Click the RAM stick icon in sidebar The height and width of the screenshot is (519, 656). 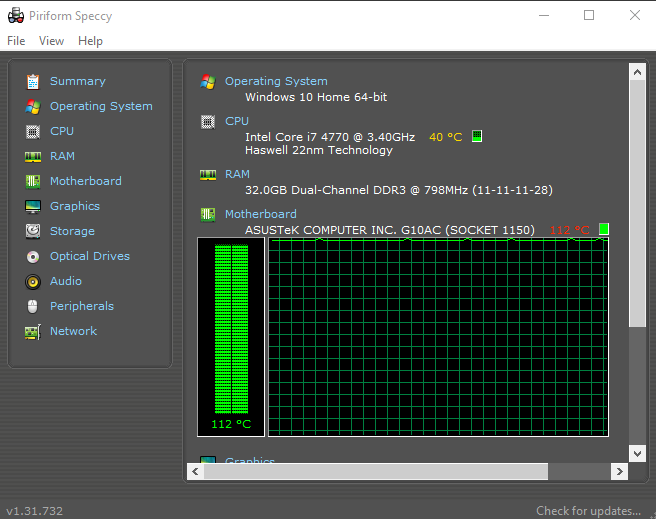(33, 157)
